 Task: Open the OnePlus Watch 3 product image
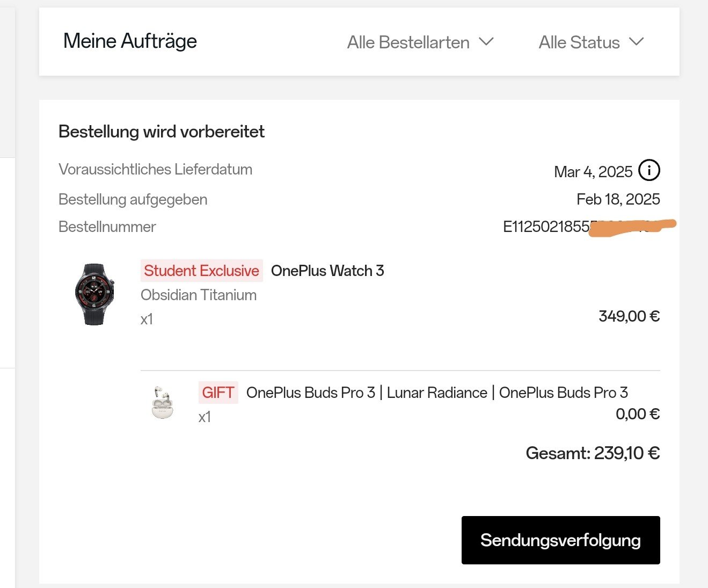tap(94, 294)
